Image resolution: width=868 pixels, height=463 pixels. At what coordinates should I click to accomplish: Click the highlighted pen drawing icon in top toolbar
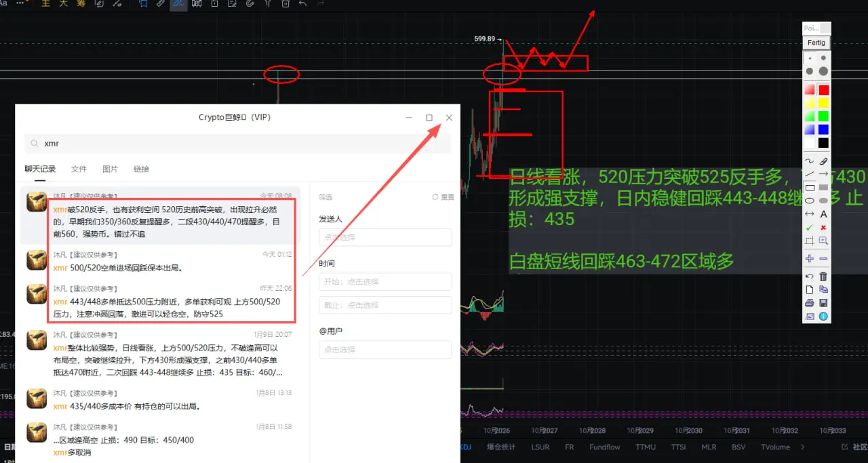pyautogui.click(x=179, y=4)
